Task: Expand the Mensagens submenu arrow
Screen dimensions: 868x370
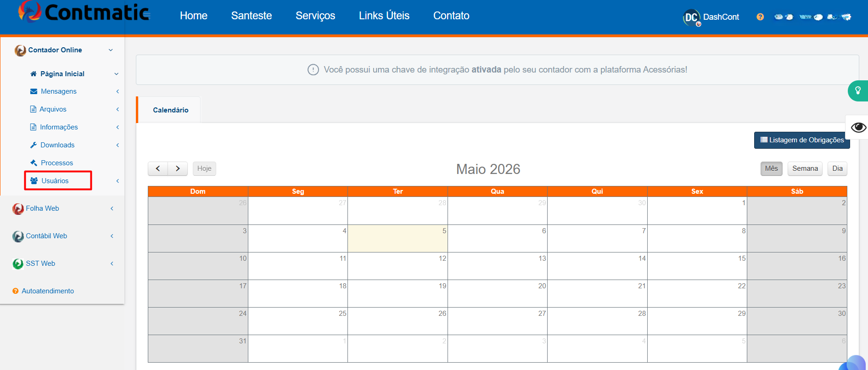Action: 118,91
